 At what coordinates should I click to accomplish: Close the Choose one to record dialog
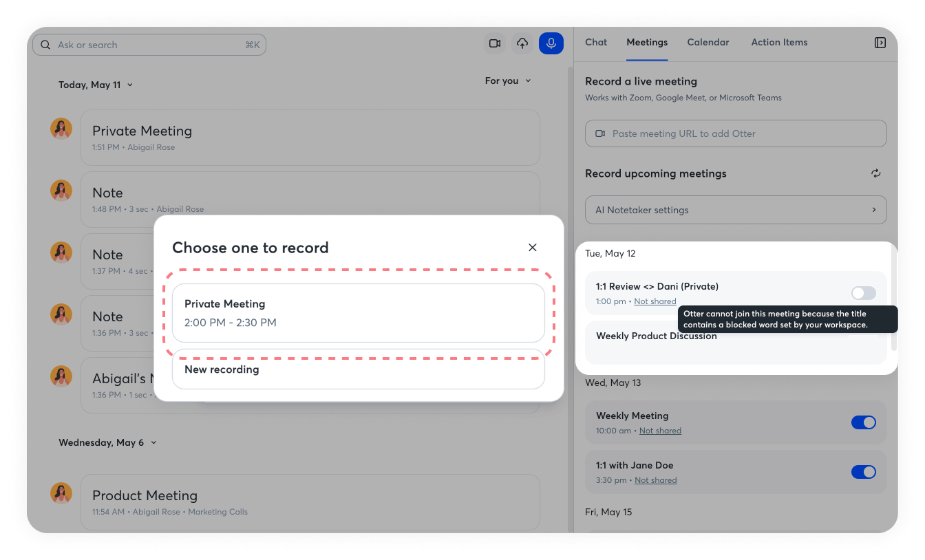(532, 248)
